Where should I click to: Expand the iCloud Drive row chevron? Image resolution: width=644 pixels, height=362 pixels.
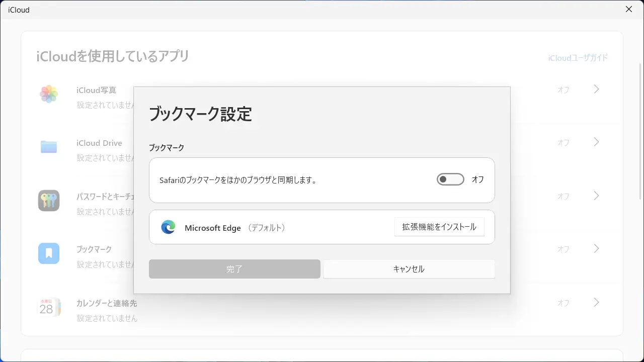(x=596, y=142)
